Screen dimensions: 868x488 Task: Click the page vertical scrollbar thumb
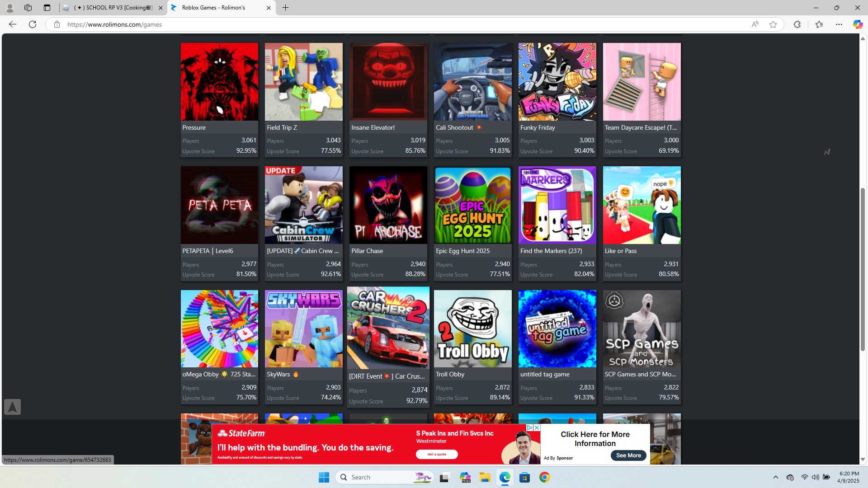[x=863, y=269]
